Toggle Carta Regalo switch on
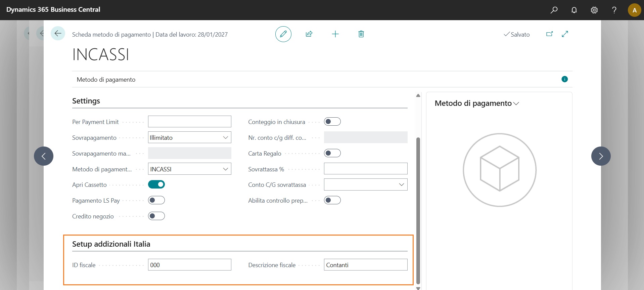This screenshot has height=290, width=644. point(332,153)
